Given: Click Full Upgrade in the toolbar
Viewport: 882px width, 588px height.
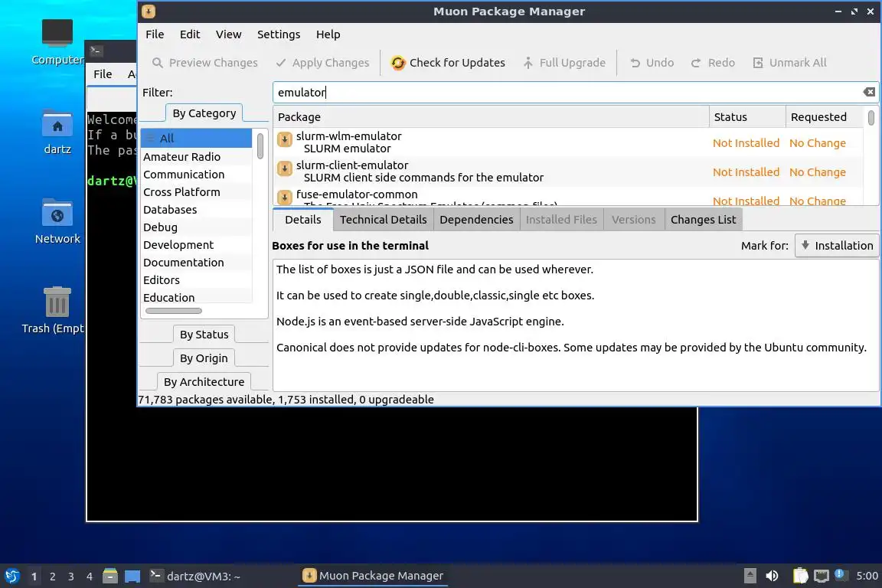Looking at the screenshot, I should (x=564, y=63).
